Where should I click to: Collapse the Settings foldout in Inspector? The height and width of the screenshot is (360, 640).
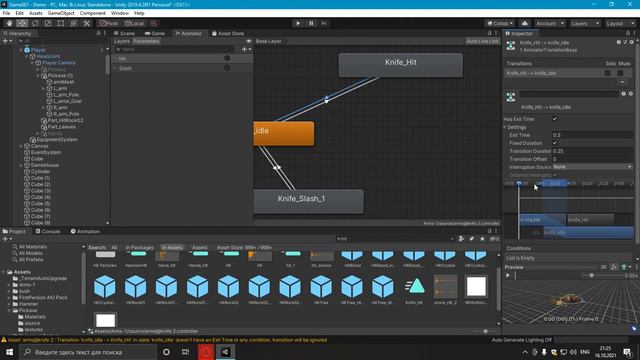[505, 127]
